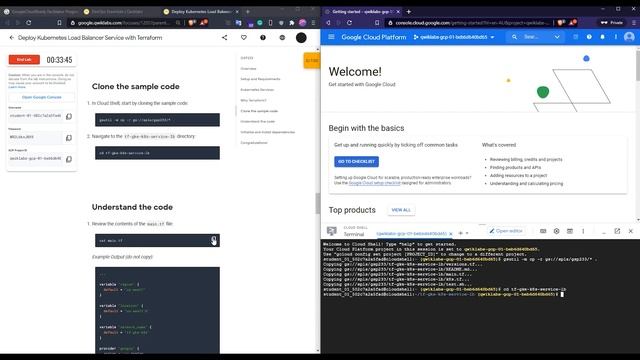Jump to 'Setup and Requirements' outline item
Screen dimensions: 640x360
pos(260,79)
